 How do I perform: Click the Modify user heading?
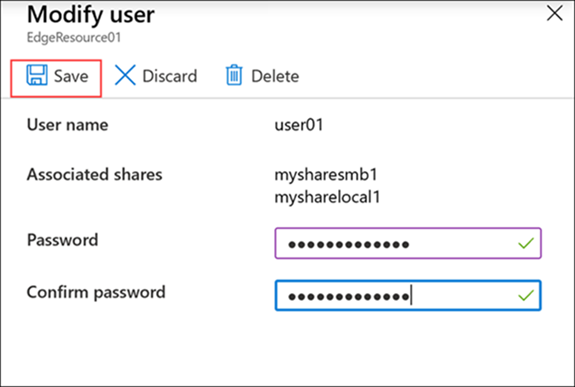[x=91, y=15]
